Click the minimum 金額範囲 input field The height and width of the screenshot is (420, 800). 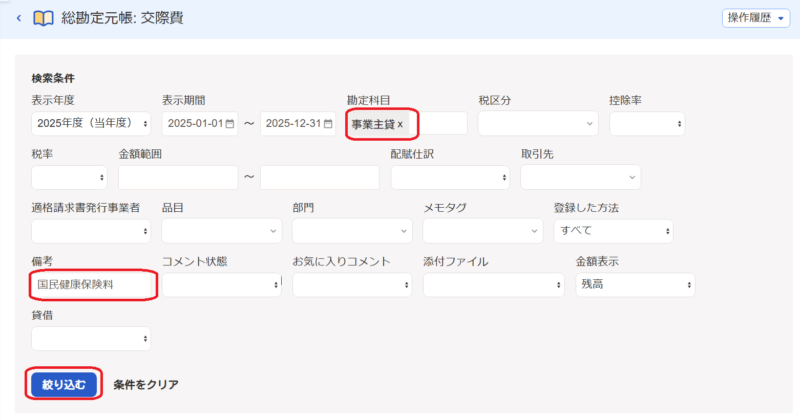click(178, 177)
